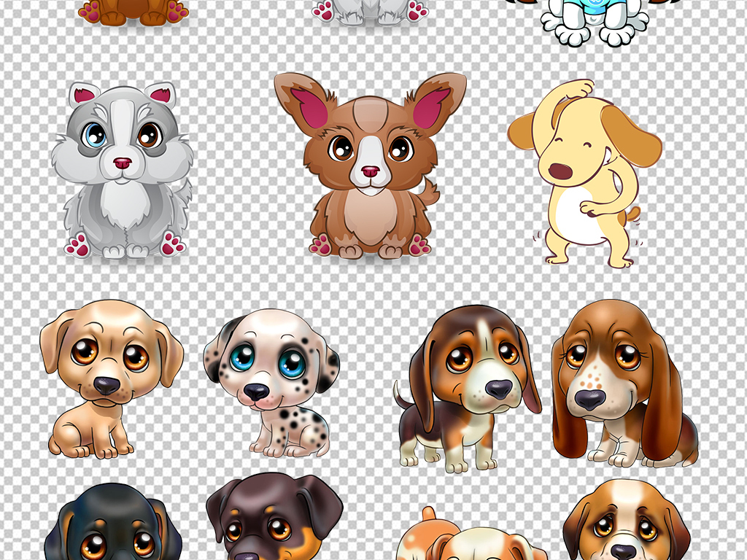
Task: Click the gray puppy's blue eye
Action: [x=95, y=136]
